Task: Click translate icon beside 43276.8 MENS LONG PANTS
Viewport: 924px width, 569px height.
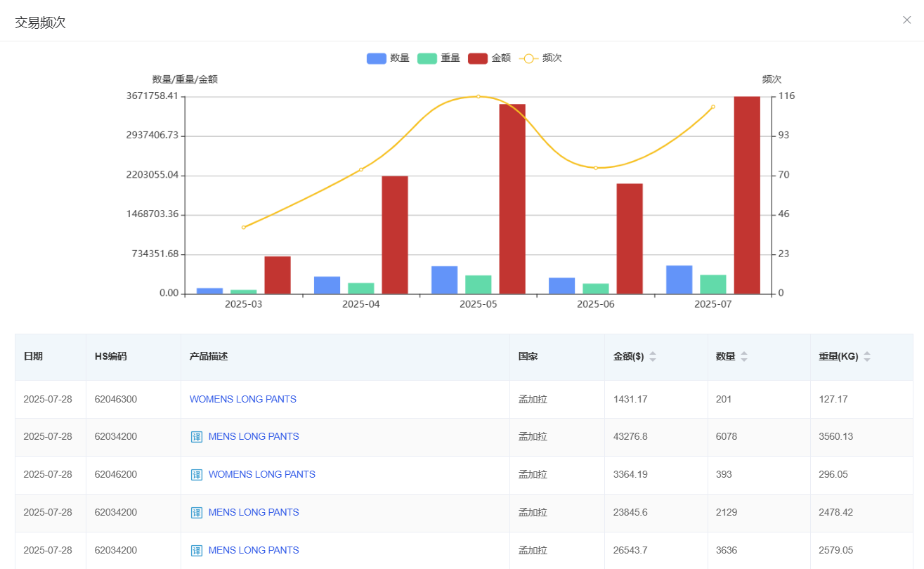Action: 197,437
